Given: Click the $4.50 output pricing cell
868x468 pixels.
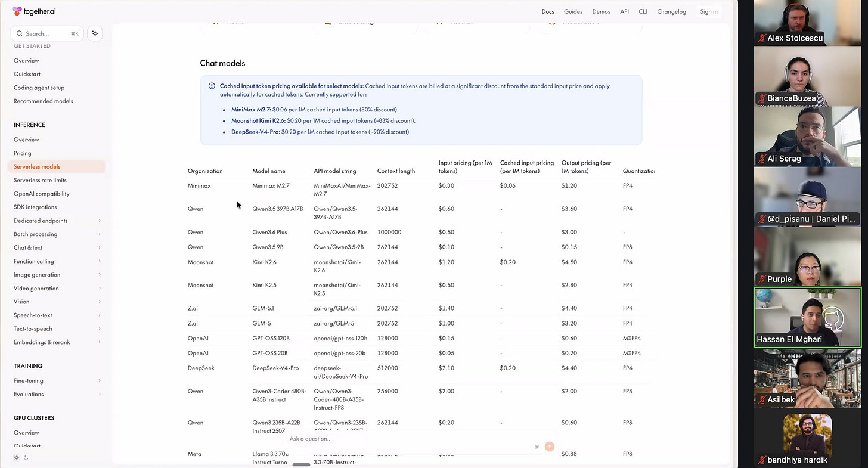Looking at the screenshot, I should tap(569, 262).
